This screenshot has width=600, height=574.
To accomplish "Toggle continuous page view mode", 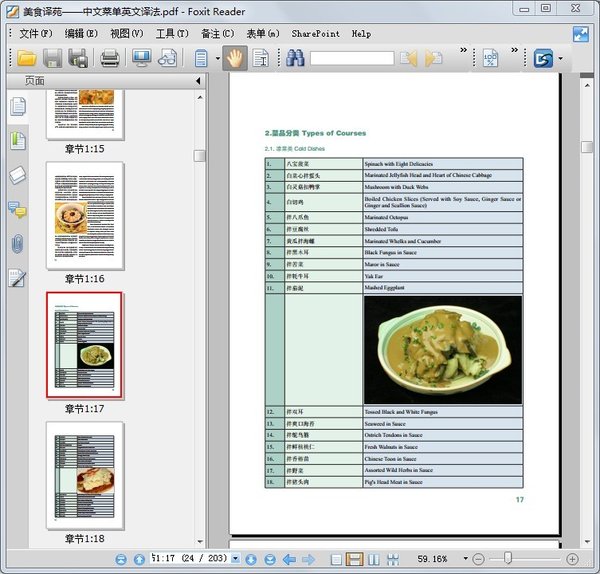I will pos(354,559).
